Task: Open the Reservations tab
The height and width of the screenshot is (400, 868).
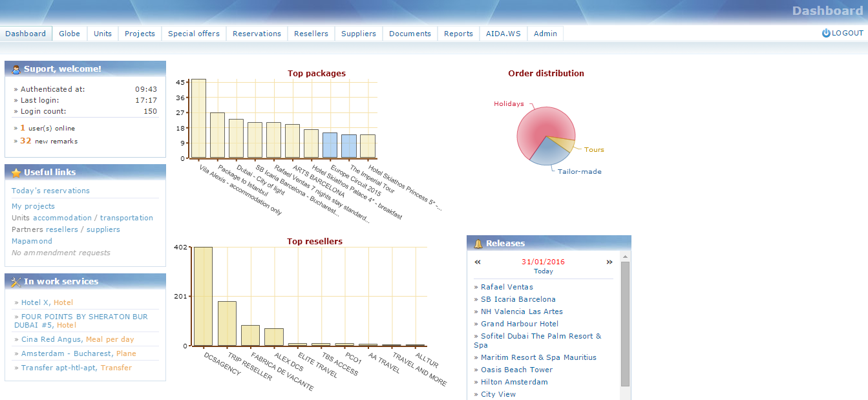Action: point(257,34)
